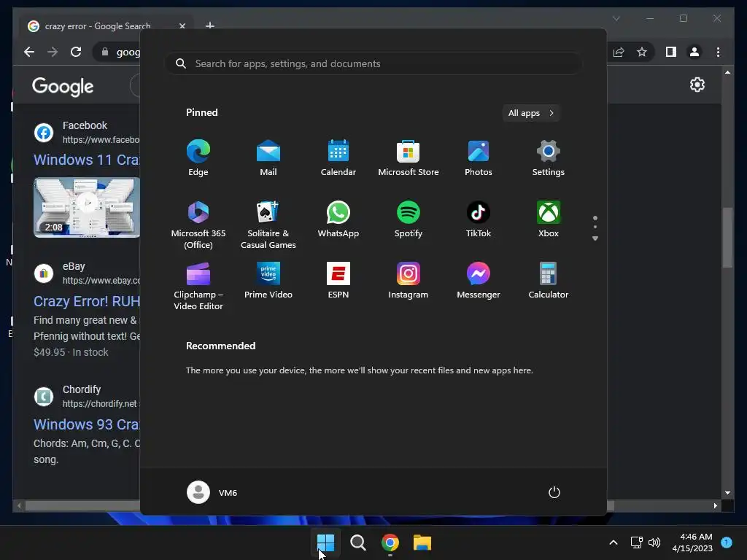Open the clock showing 4:46 AM
The image size is (747, 560).
coord(692,542)
